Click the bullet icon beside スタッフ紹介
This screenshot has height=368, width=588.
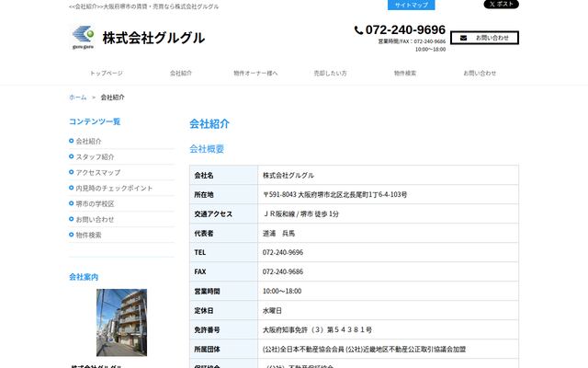72,156
